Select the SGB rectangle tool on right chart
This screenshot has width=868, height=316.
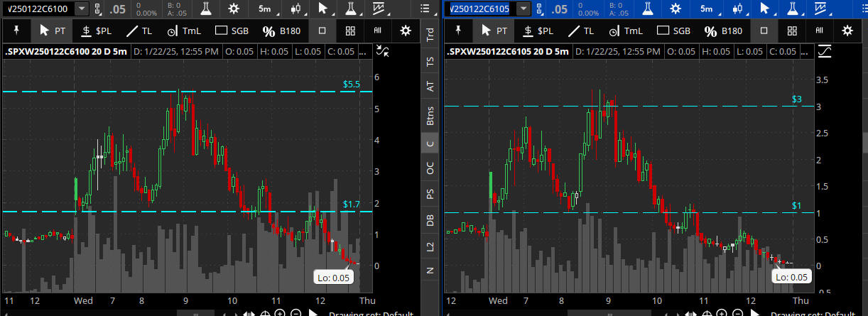[x=672, y=31]
